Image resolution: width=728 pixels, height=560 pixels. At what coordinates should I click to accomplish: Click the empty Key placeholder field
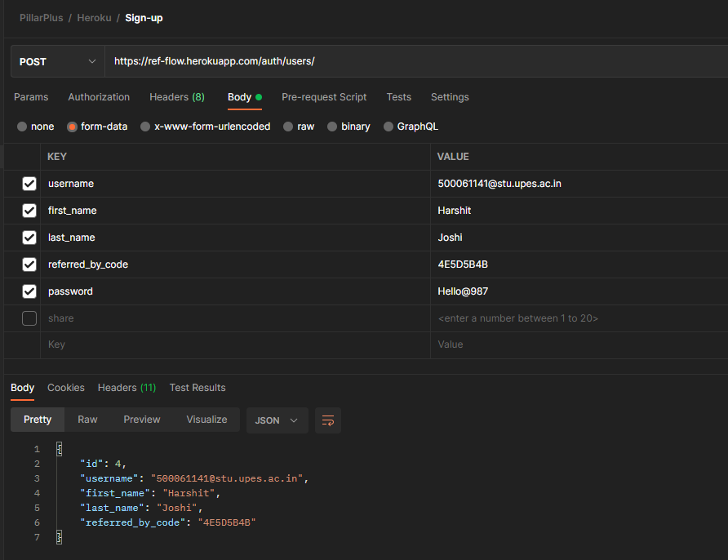coord(235,345)
